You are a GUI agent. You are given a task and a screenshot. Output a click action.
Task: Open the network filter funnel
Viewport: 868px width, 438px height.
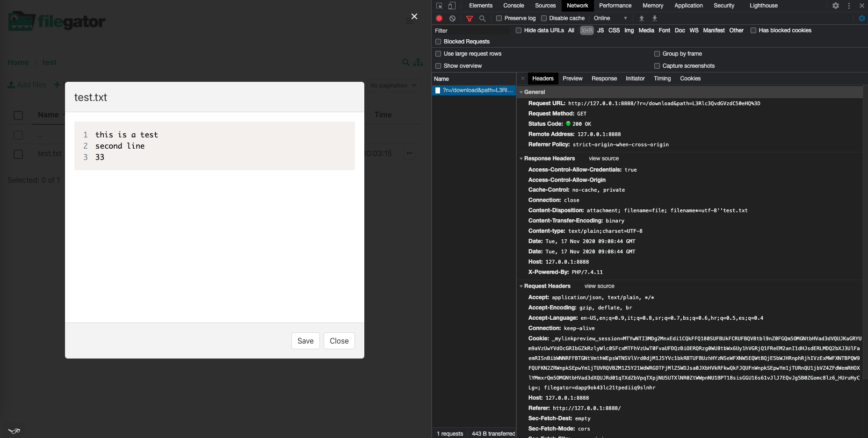click(x=469, y=18)
